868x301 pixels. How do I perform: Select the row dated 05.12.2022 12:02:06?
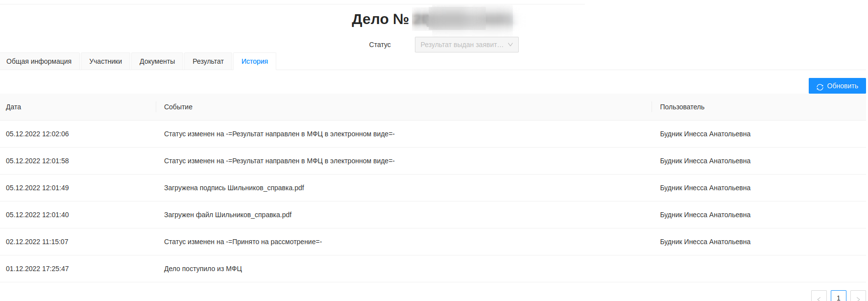tap(37, 134)
